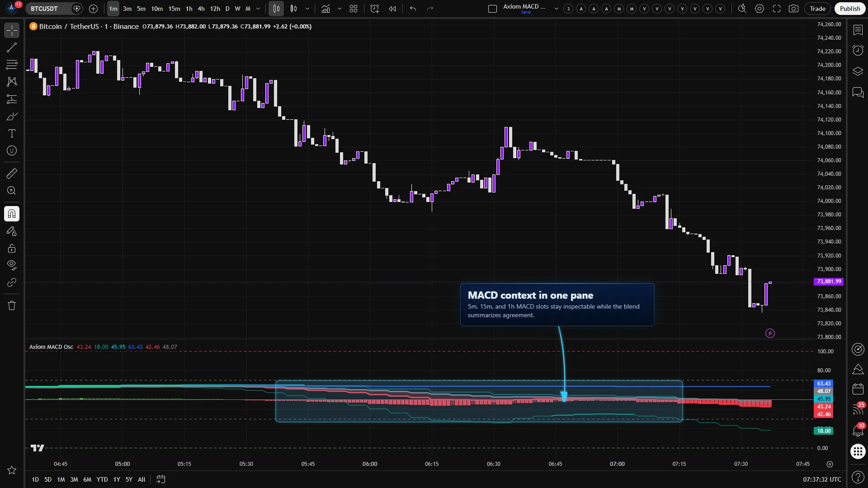The width and height of the screenshot is (868, 488).
Task: Open the indicator templates grid icon
Action: coord(354,9)
